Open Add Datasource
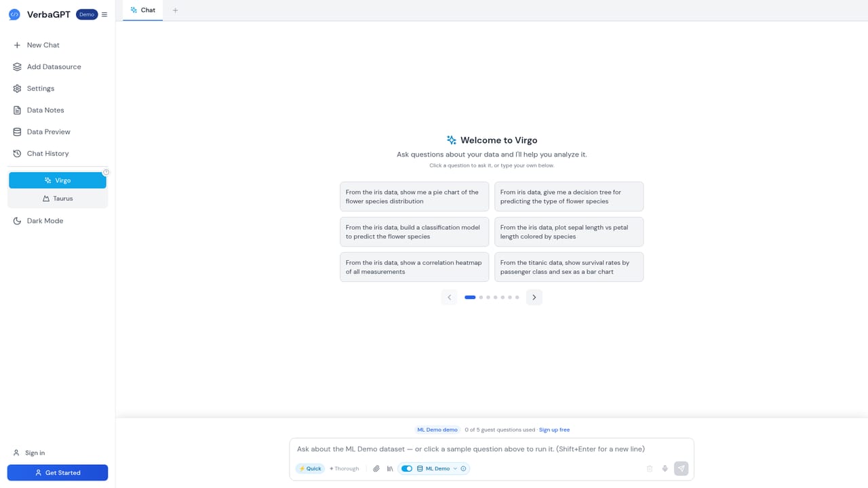The image size is (868, 488). [58, 66]
